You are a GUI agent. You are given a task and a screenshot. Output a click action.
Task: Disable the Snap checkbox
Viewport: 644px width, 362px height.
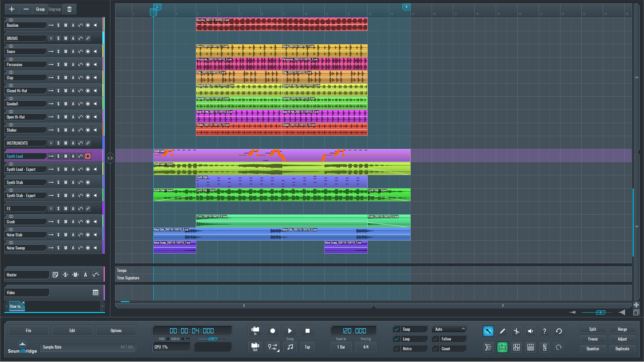[397, 329]
